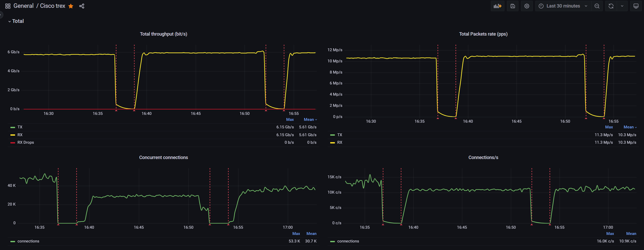Click green TX swatch in Total Packets rate
This screenshot has width=644, height=250.
click(333, 135)
